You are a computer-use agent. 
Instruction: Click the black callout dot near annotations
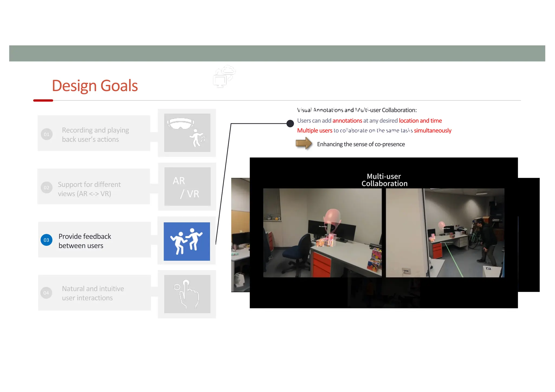(x=290, y=123)
